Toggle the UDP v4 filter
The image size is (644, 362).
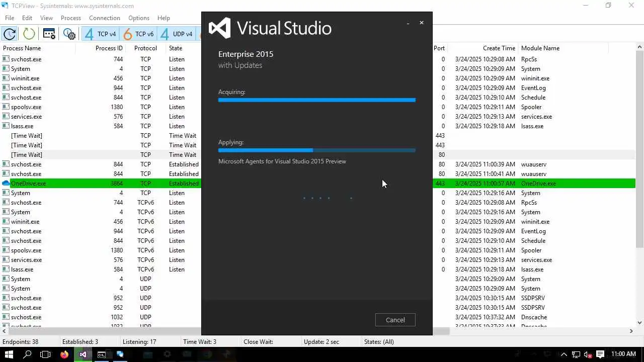(x=177, y=34)
